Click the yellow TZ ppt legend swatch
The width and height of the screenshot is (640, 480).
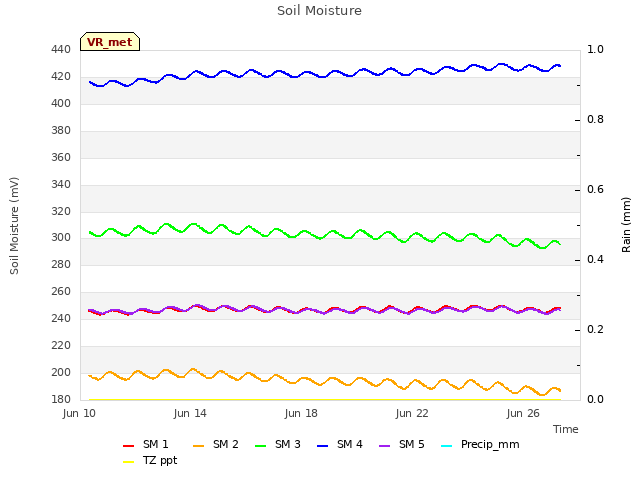tap(128, 462)
